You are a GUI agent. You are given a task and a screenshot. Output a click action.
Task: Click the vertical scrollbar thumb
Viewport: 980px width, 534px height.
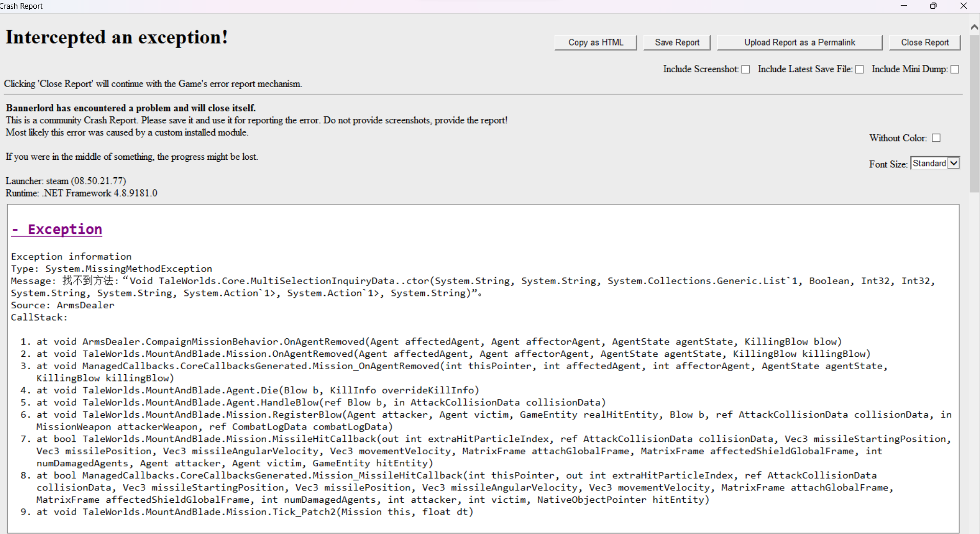(x=974, y=114)
